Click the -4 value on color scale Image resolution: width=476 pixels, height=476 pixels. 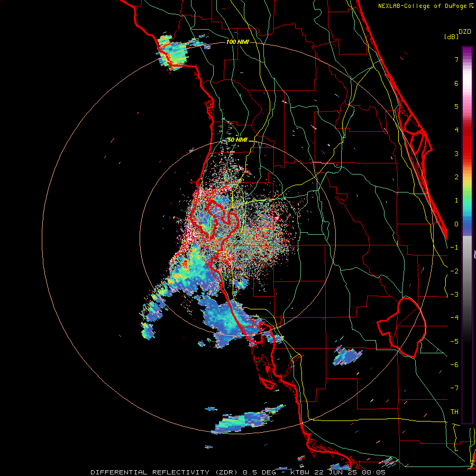tap(454, 318)
